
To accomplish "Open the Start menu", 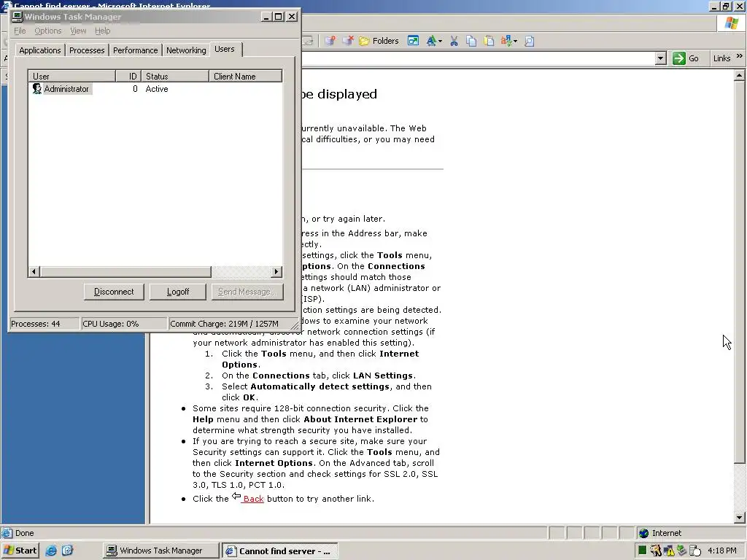I will (20, 551).
